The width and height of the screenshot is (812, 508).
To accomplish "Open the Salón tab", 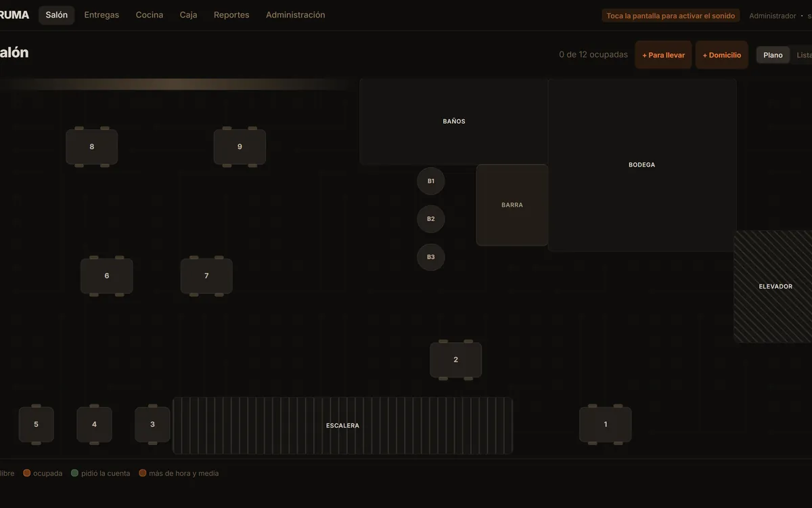I will click(x=57, y=15).
